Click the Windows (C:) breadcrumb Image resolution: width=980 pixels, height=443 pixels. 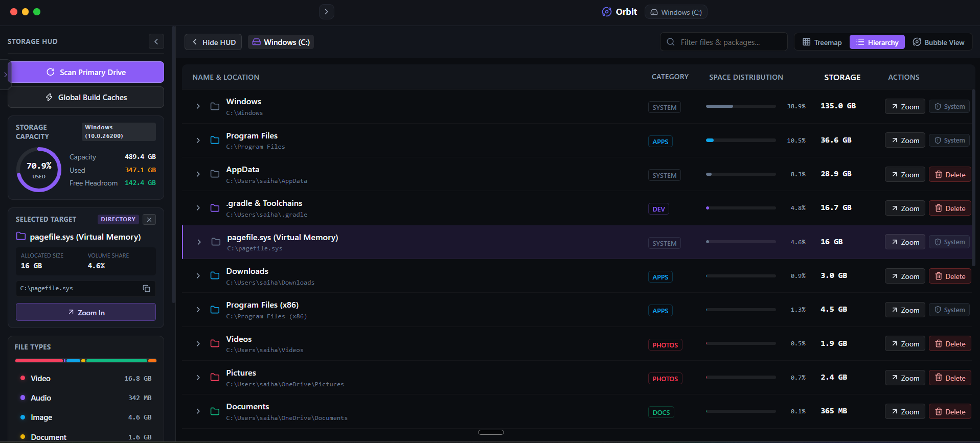[281, 42]
